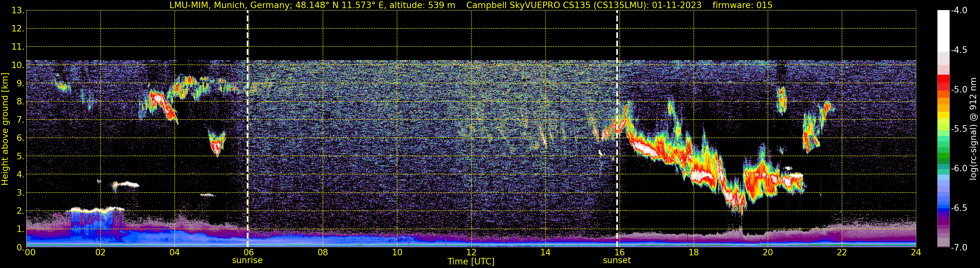Click the x-axis tick label '24'
Screen dimensions: 980x268
[x=916, y=252]
